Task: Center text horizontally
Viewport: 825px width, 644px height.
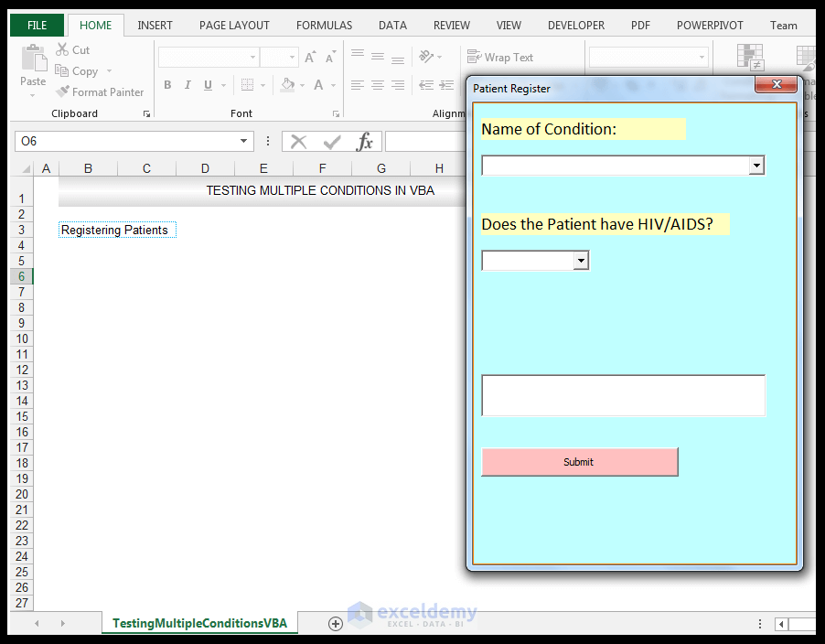Action: point(378,85)
